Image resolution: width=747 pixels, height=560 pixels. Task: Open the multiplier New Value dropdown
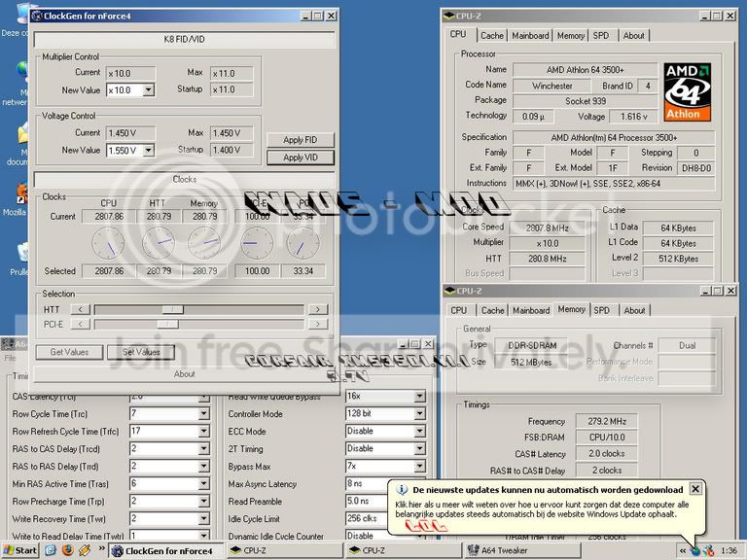point(149,90)
